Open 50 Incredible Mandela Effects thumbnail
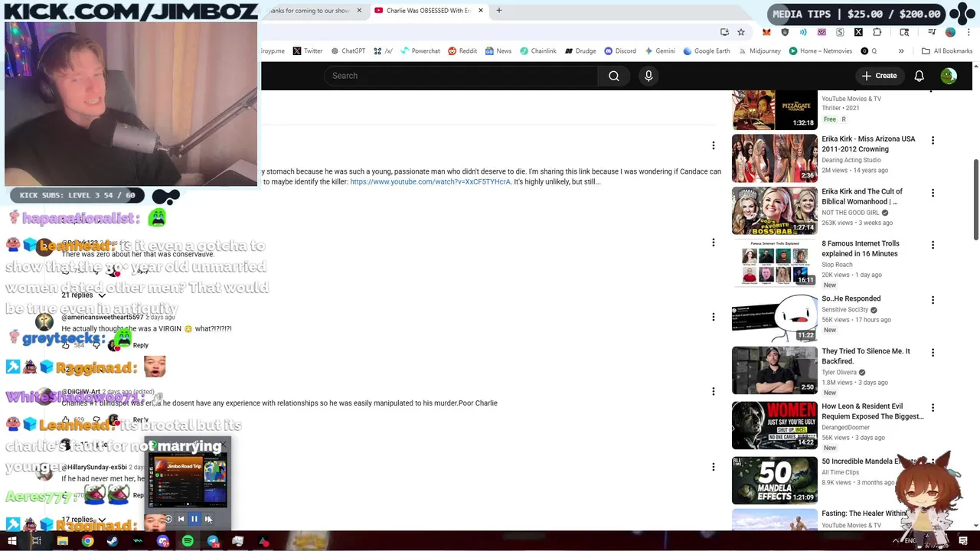Image resolution: width=980 pixels, height=551 pixels. coord(774,481)
